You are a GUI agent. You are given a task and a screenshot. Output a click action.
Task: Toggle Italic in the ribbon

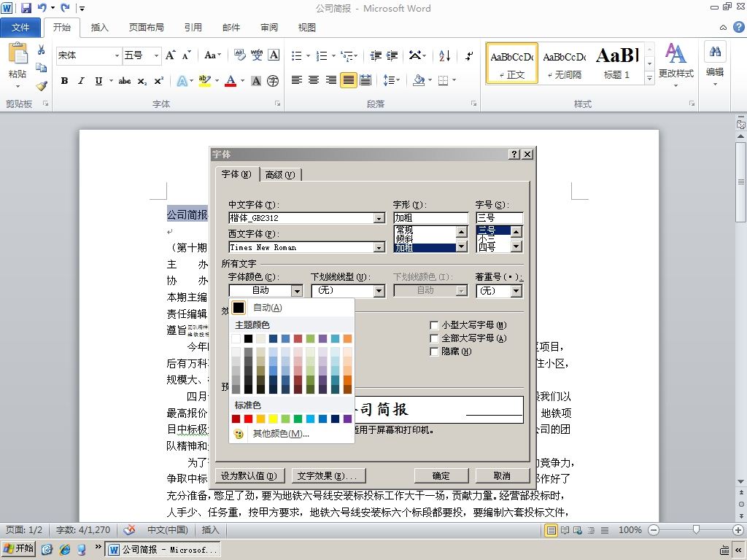82,81
